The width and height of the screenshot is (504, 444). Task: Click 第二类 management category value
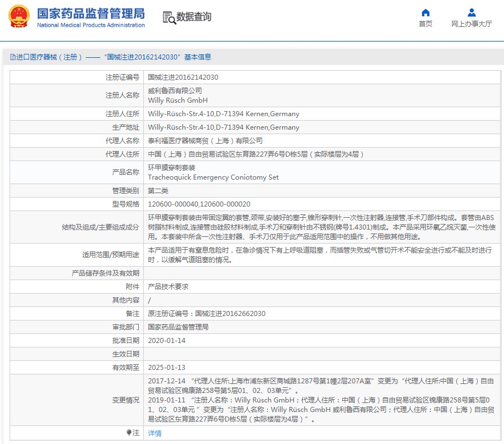coord(158,191)
